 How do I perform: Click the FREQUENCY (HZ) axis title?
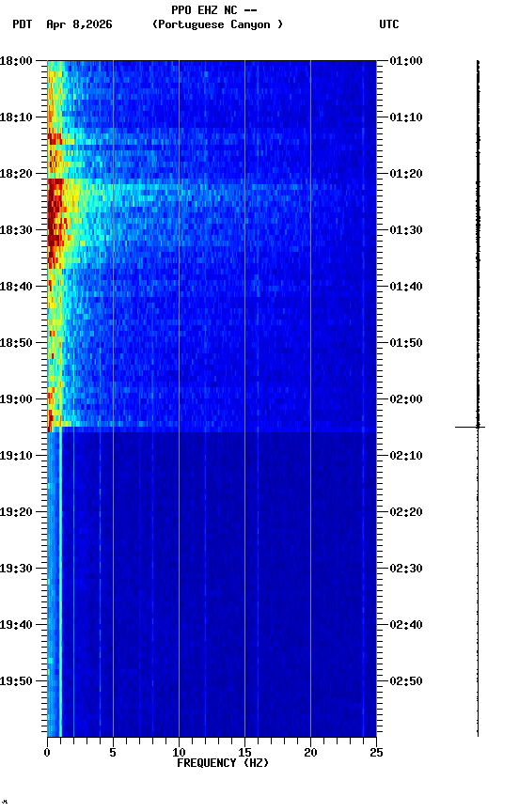(x=223, y=763)
